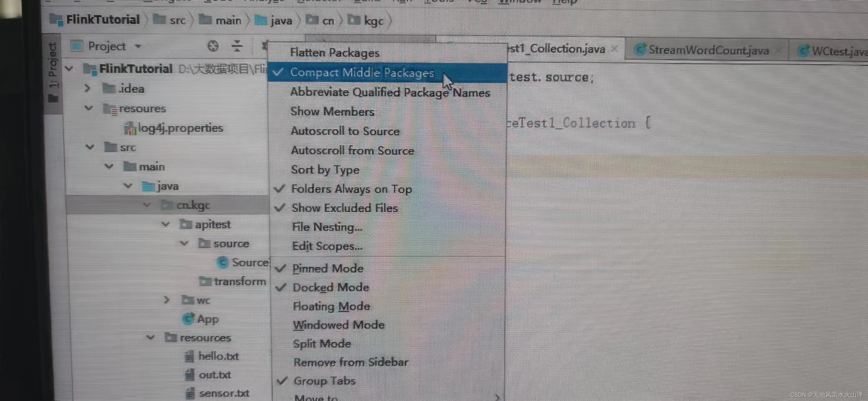The width and height of the screenshot is (868, 401).
Task: Disable Show Excluded Files option
Action: [345, 208]
